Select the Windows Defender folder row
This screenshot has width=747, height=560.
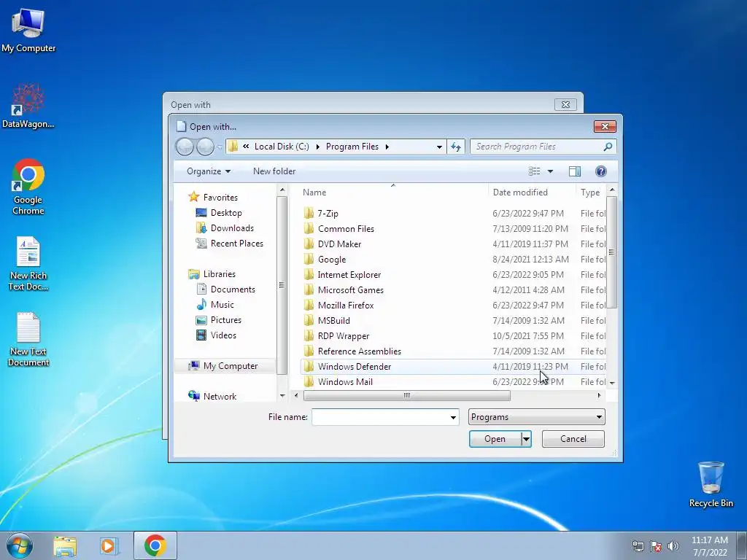453,367
